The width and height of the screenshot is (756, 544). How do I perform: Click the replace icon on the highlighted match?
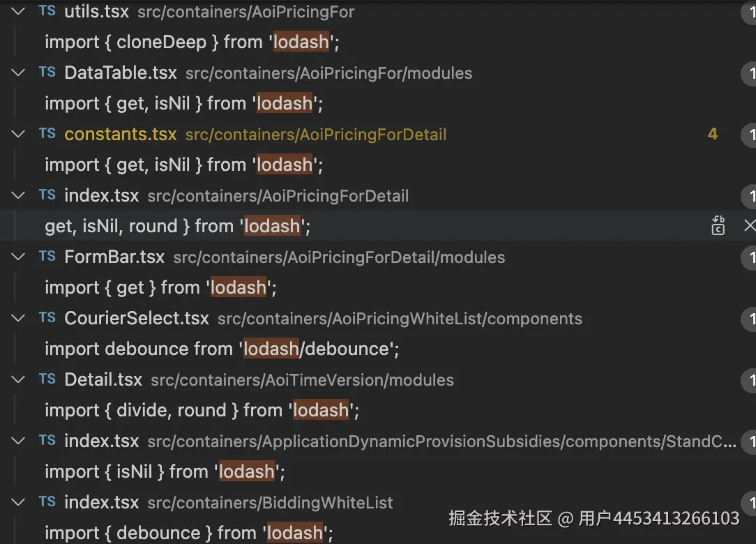(718, 225)
